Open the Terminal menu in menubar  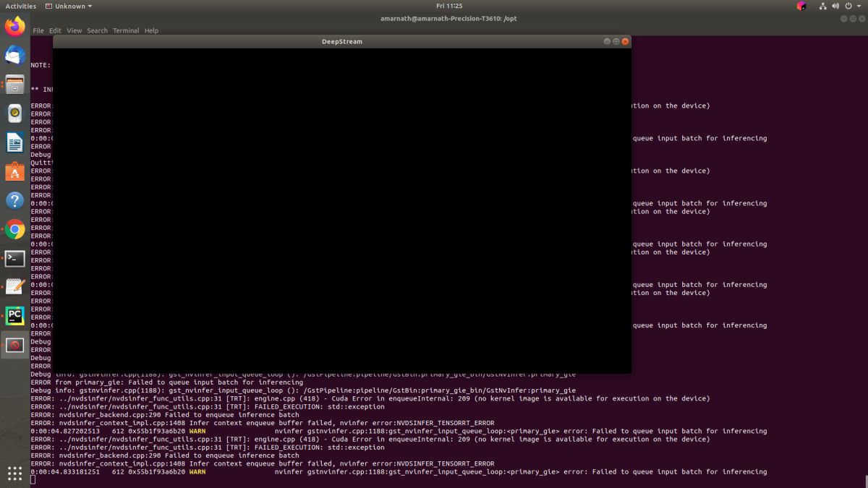tap(126, 30)
